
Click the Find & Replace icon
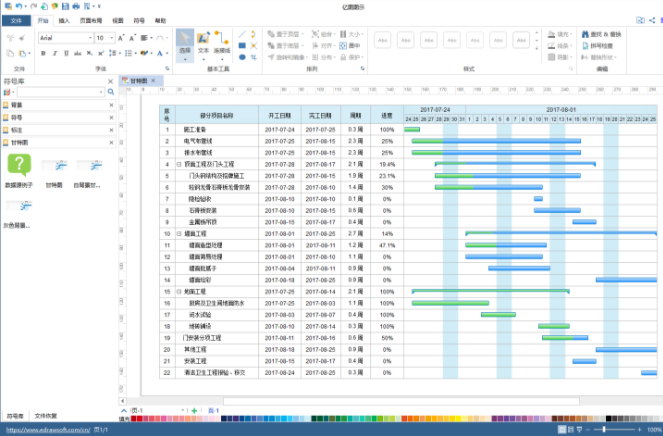coord(585,34)
